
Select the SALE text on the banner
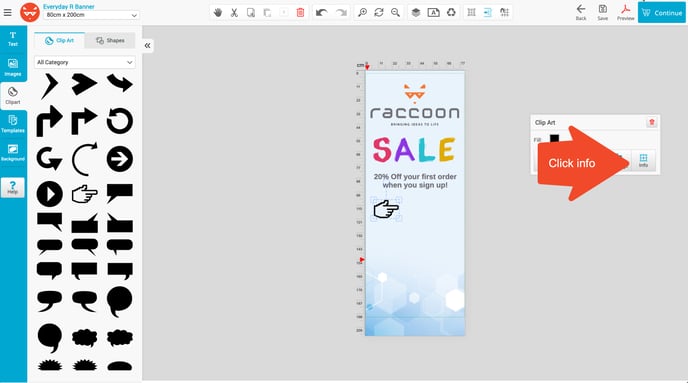[x=414, y=150]
